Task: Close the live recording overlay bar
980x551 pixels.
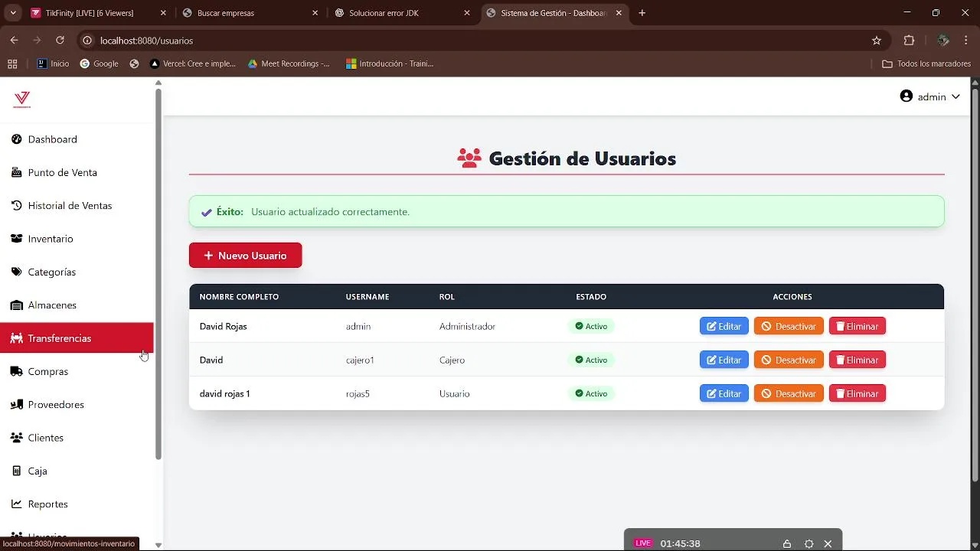Action: [x=828, y=543]
